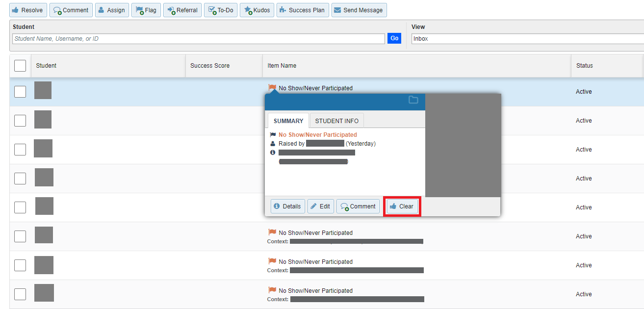Check the second student row checkbox
Viewport: 644px width, 309px height.
[20, 121]
